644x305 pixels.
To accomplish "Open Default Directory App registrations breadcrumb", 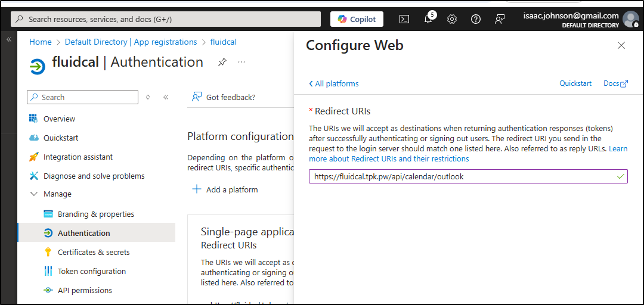I will tap(131, 42).
